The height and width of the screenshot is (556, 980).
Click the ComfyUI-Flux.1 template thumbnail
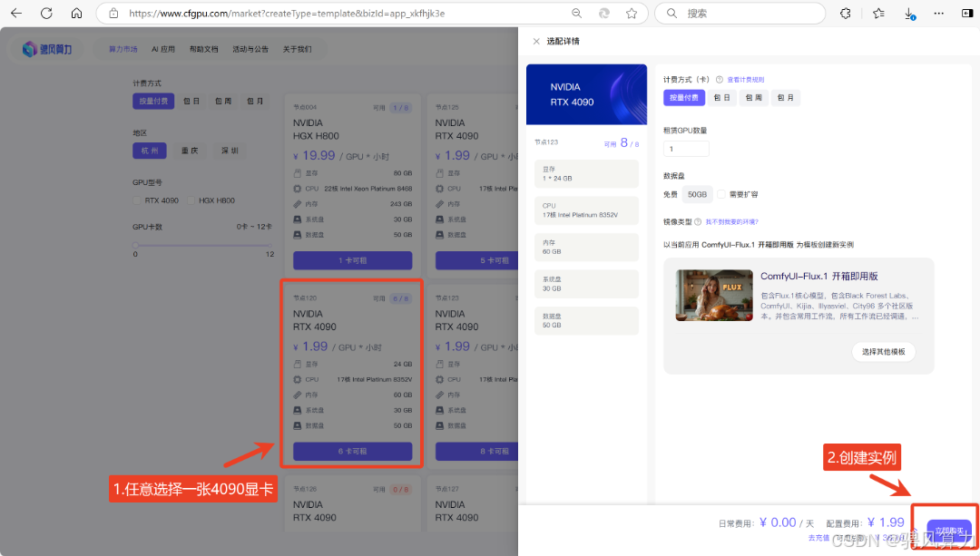click(714, 296)
